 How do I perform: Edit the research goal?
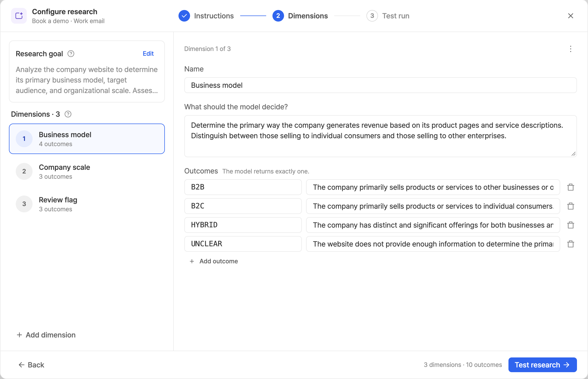point(148,54)
